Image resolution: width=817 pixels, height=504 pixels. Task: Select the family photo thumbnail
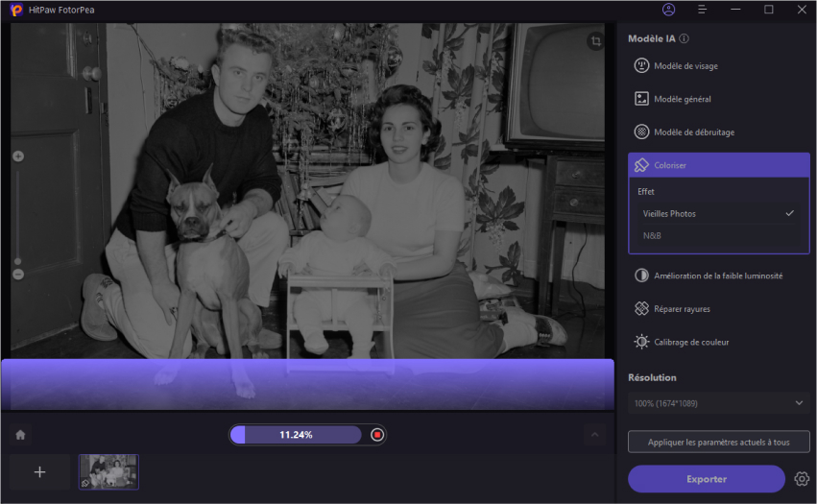tap(108, 472)
